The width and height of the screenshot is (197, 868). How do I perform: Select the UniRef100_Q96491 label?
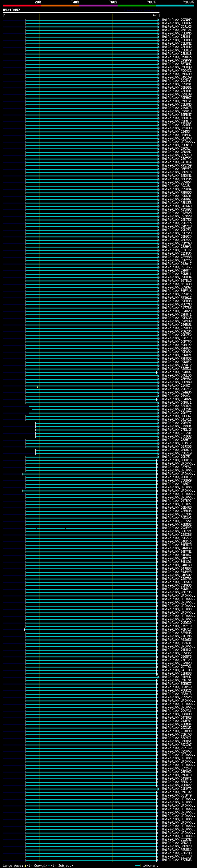177,423
